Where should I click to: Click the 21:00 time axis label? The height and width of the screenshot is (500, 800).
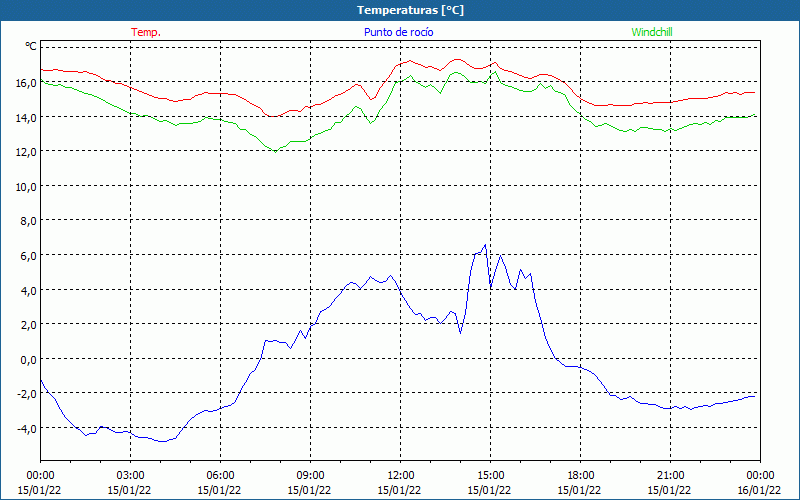(670, 476)
